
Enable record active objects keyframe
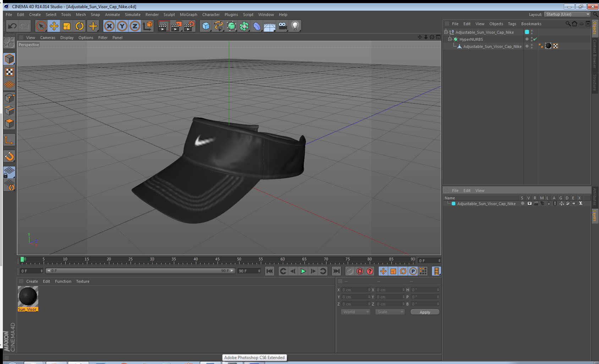(350, 271)
